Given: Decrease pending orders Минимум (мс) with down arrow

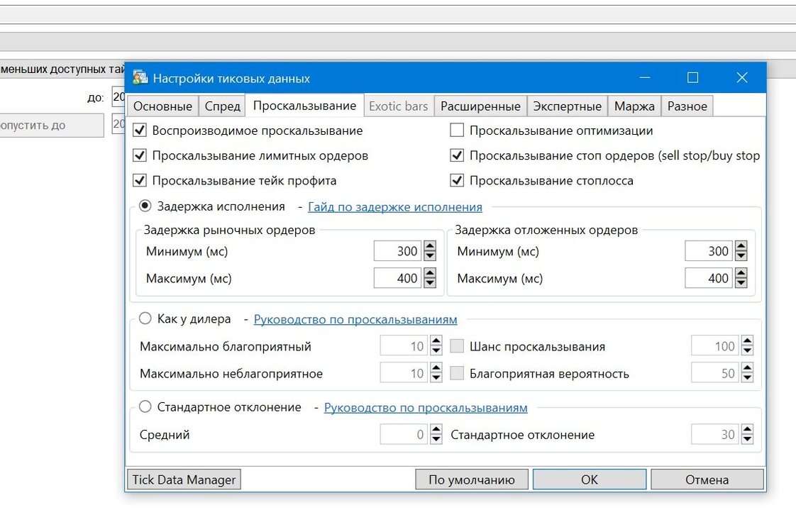Looking at the screenshot, I should (741, 256).
